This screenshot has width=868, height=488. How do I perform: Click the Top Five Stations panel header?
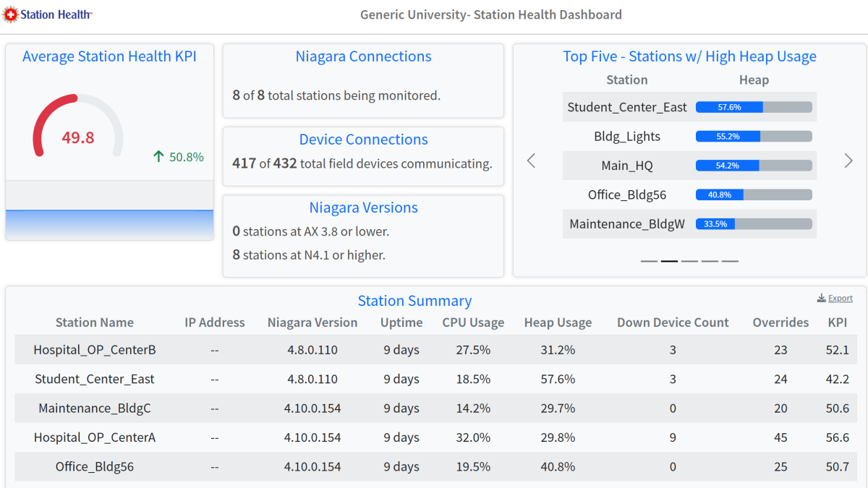689,56
